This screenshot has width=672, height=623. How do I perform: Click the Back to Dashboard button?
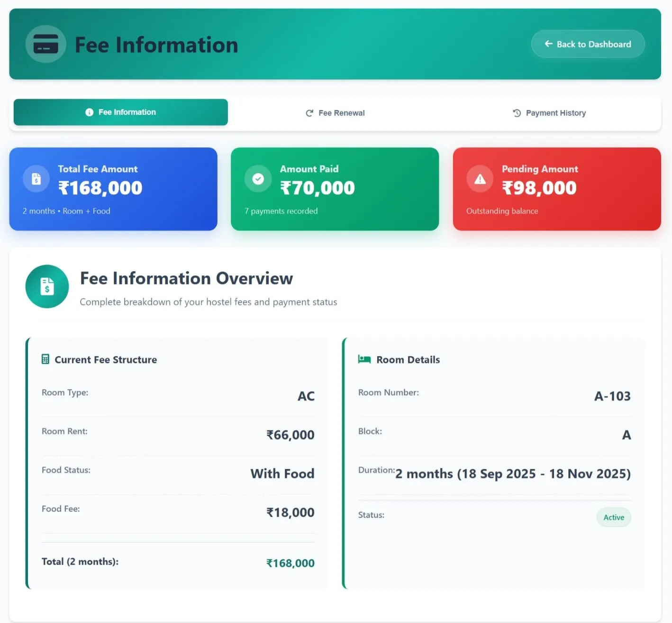pyautogui.click(x=588, y=44)
